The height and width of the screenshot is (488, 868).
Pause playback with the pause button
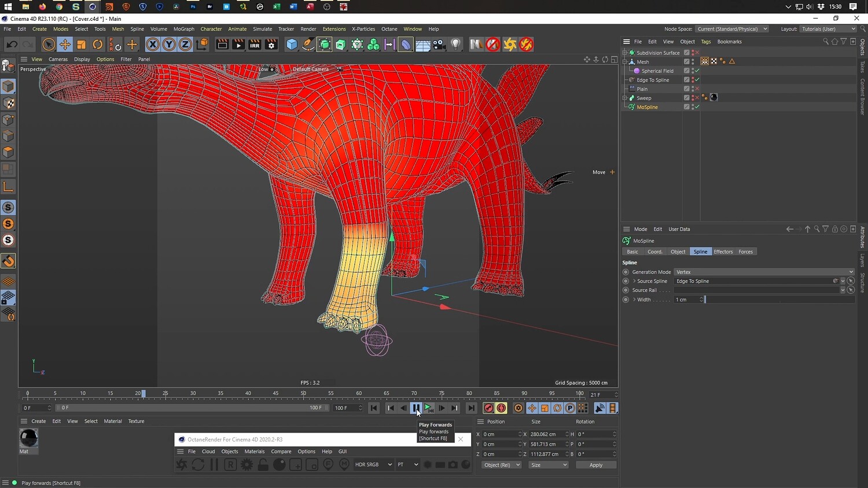(x=416, y=408)
